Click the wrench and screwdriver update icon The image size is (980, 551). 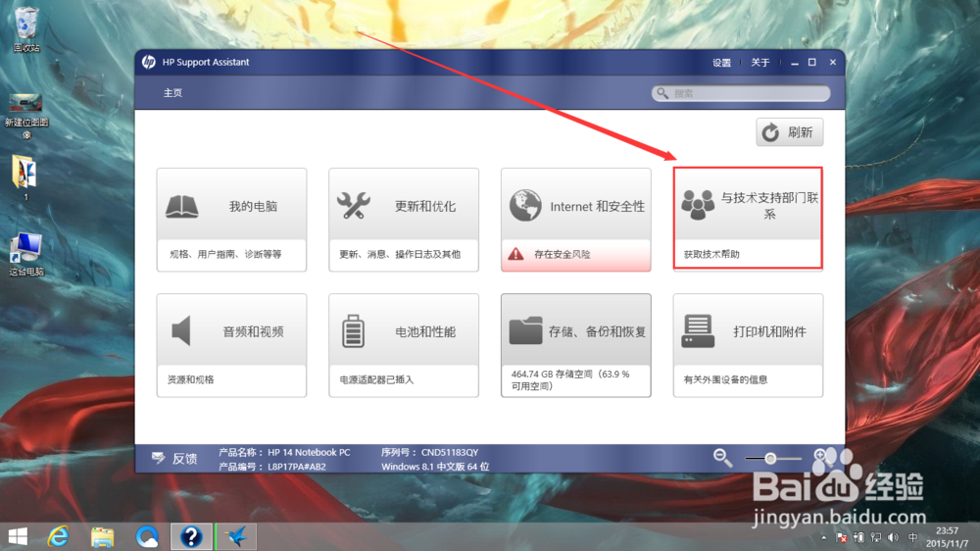point(354,206)
